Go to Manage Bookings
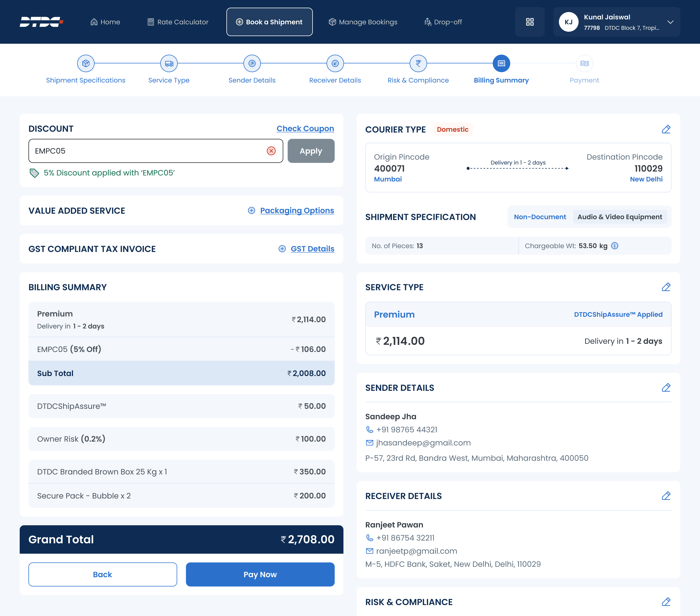This screenshot has width=700, height=616. (363, 22)
